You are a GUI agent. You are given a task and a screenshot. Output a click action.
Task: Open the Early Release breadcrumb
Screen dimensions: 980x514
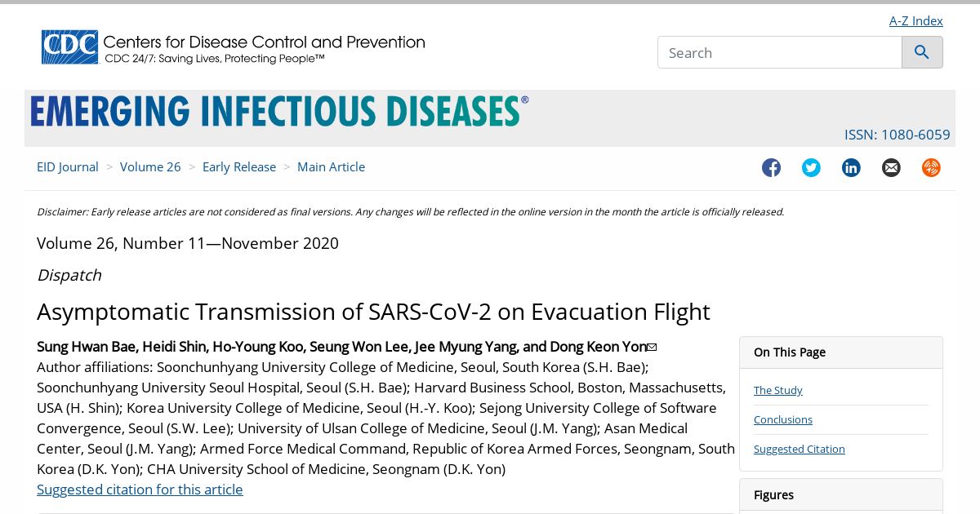point(239,166)
